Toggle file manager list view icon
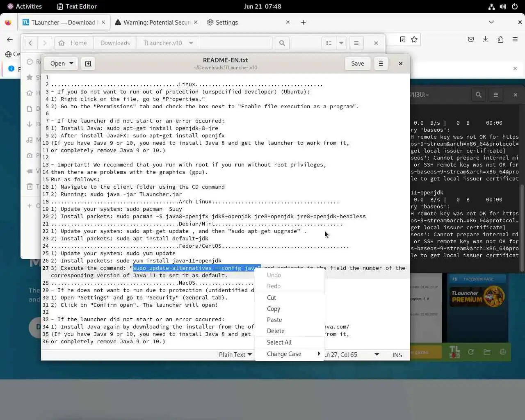This screenshot has height=420, width=525. (329, 43)
